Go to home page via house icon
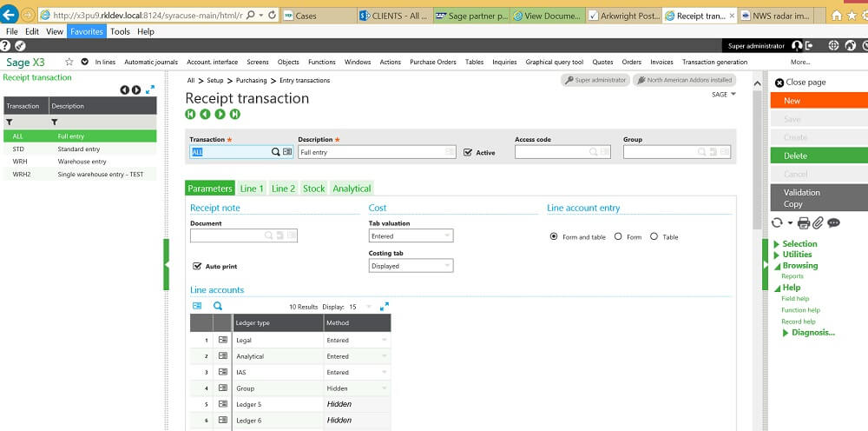This screenshot has height=431, width=868. [837, 16]
